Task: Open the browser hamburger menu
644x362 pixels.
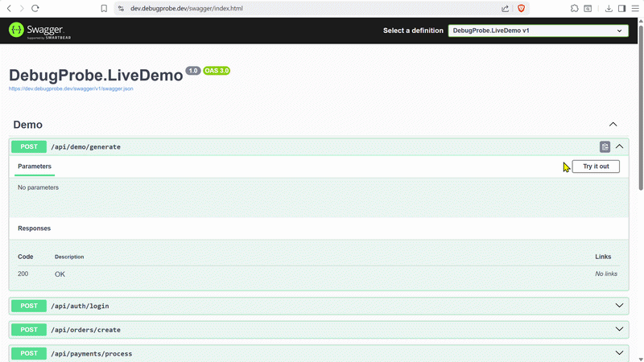Action: 635,8
